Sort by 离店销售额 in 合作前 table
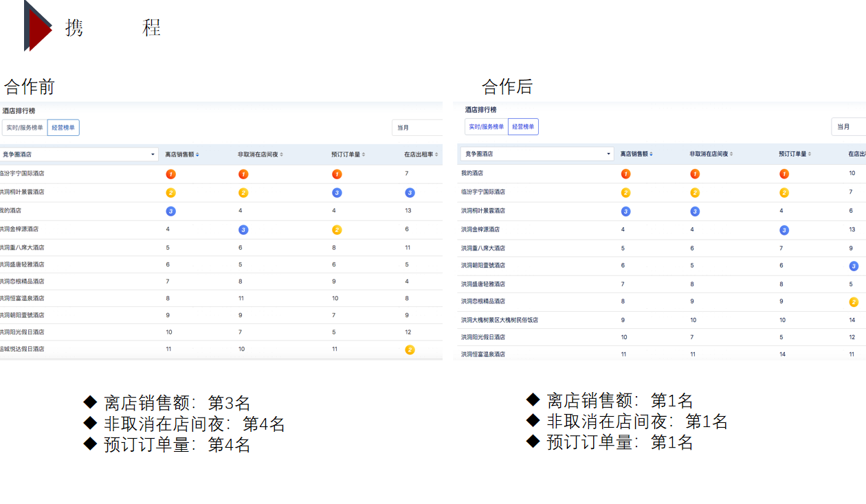This screenshot has width=866, height=504. pos(197,154)
